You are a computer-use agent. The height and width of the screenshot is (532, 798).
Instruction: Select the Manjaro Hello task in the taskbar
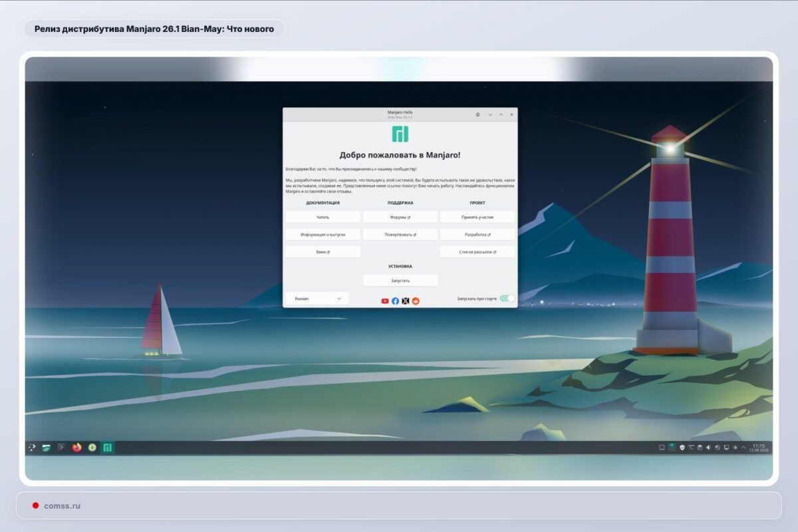107,448
